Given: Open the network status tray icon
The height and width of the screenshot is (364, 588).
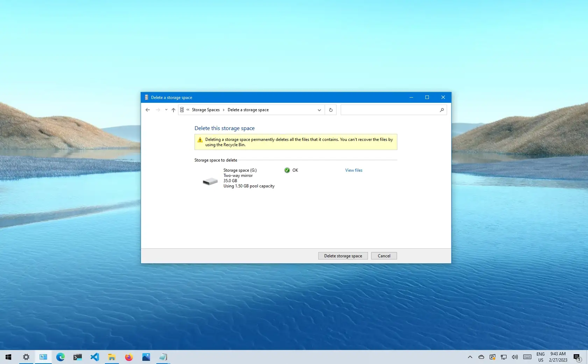Looking at the screenshot, I should pos(503,357).
